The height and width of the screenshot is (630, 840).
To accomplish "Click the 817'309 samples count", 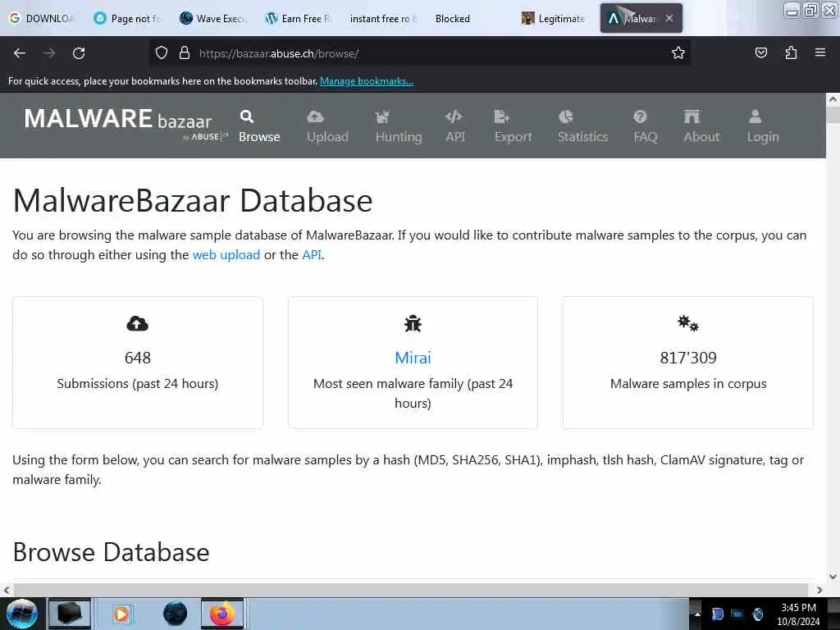I will (x=688, y=358).
